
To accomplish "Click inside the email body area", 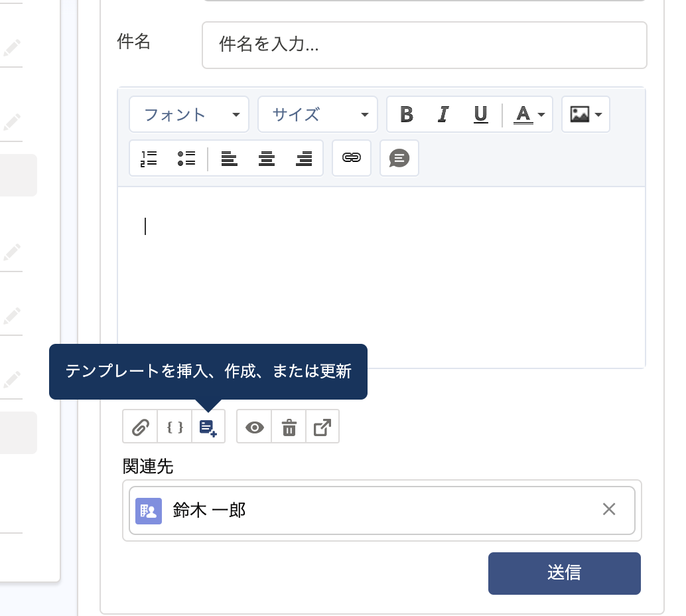I will click(x=381, y=277).
